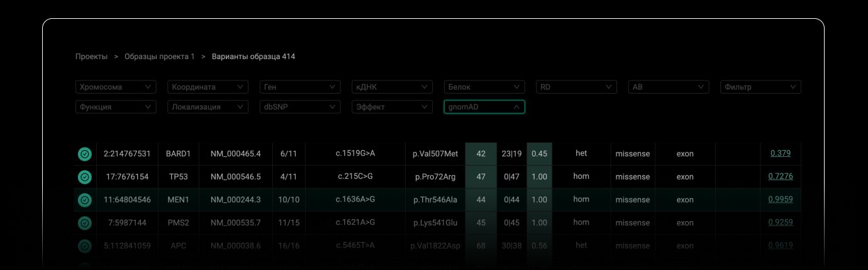Click exon number 10/10
The image size is (868, 270).
point(289,200)
